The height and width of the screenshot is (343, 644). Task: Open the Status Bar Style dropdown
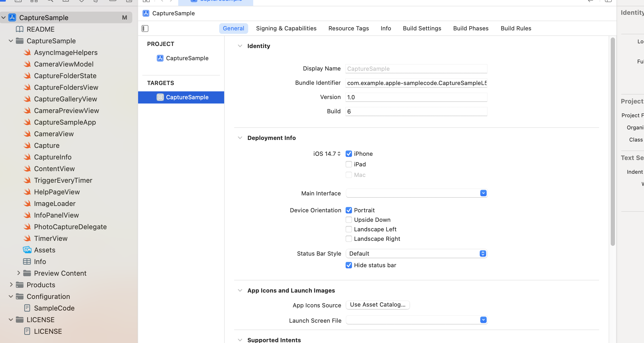[416, 253]
